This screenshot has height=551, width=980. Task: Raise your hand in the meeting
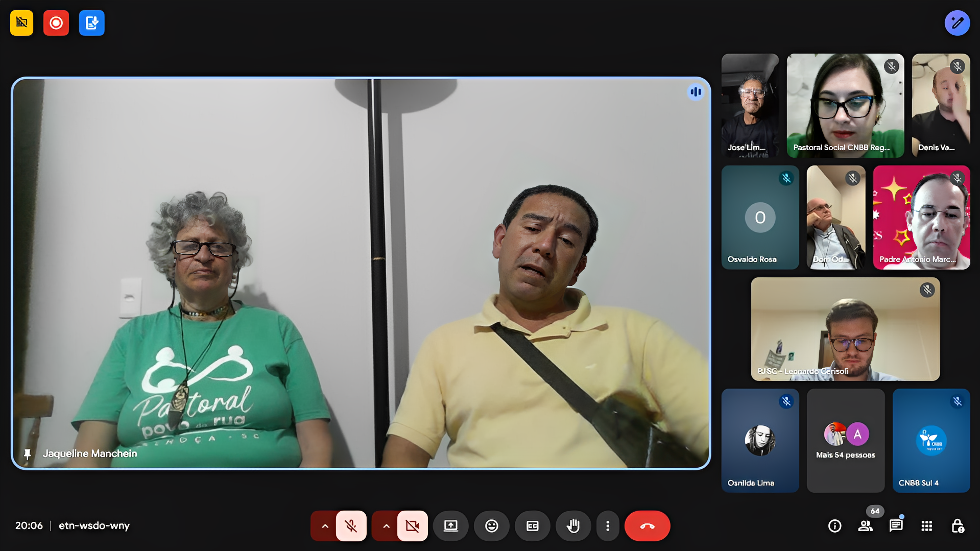[x=573, y=526]
